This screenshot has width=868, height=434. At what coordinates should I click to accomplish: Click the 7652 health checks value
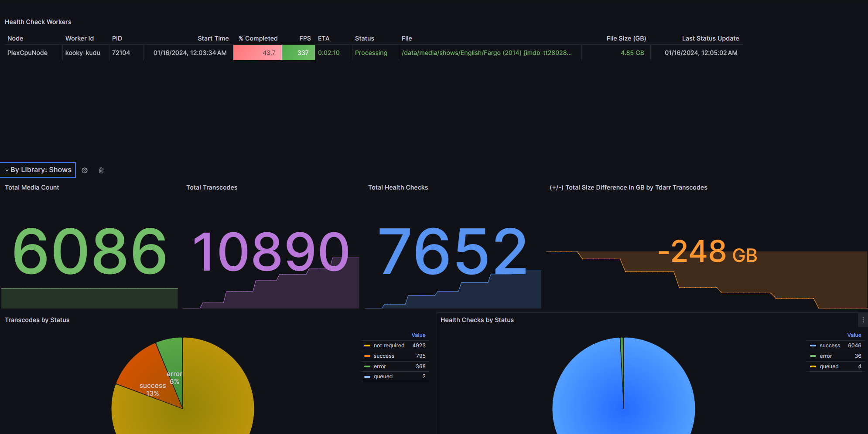click(x=453, y=252)
